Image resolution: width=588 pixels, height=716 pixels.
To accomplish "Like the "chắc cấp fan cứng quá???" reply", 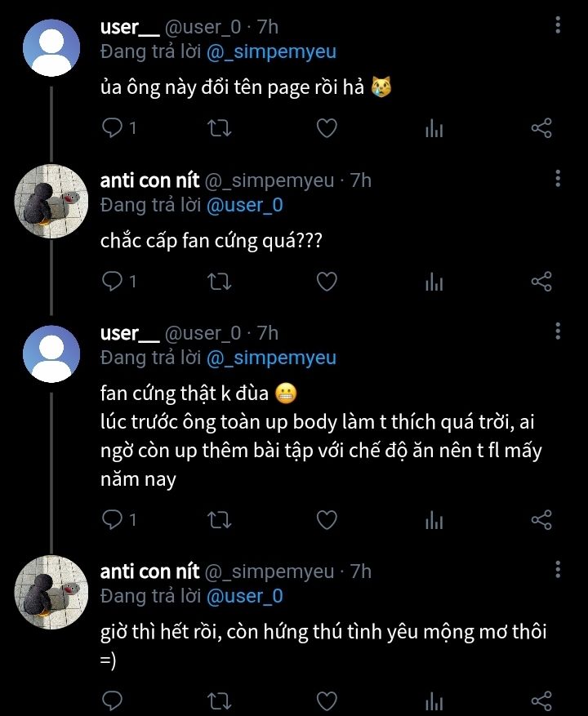I will point(327,282).
